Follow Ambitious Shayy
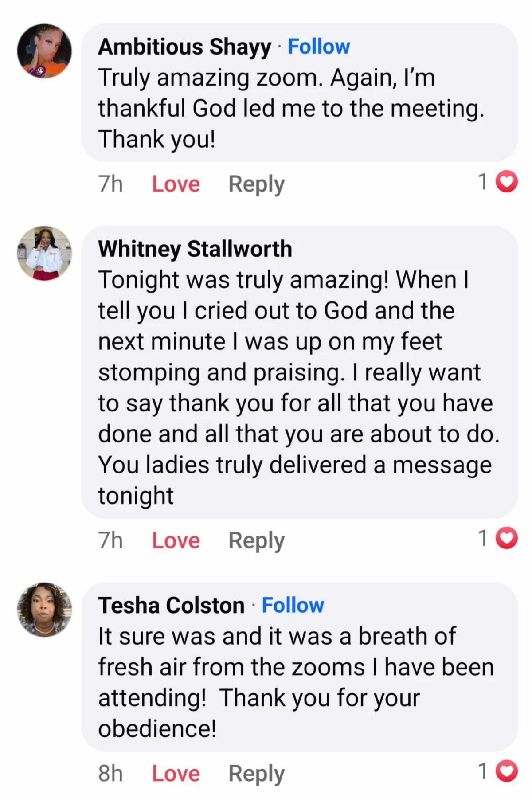Screen dimensions: 532x798 pyautogui.click(x=318, y=47)
